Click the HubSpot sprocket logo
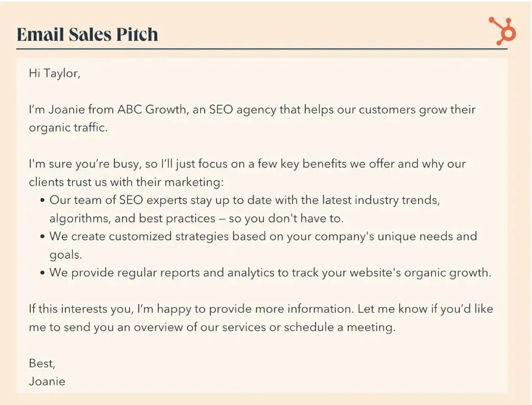Screen dimensions: 532x405 pos(502,31)
